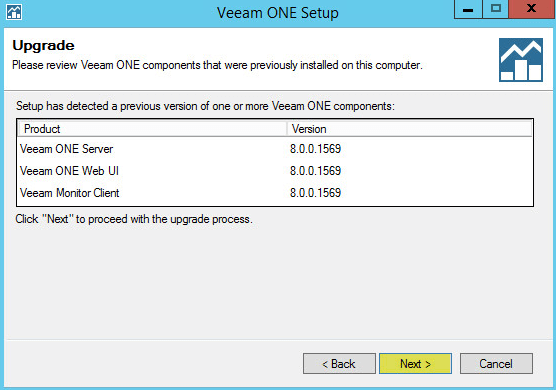Go back using the Back button

click(x=339, y=363)
